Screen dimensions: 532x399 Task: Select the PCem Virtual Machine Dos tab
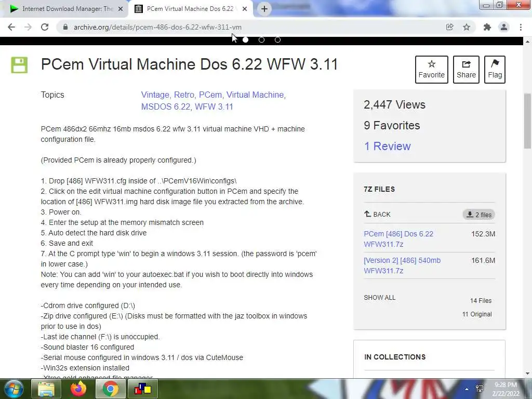tap(190, 9)
